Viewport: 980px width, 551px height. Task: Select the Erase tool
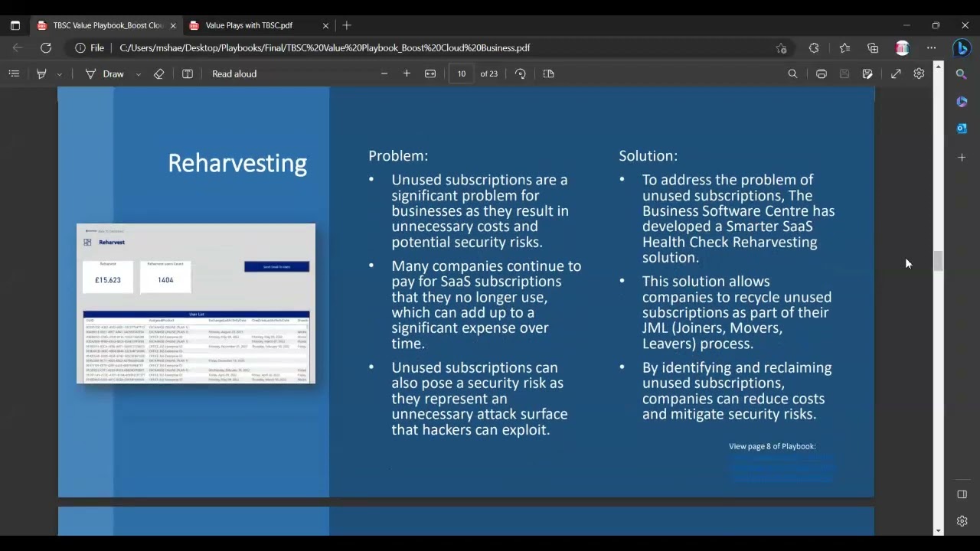coord(158,73)
